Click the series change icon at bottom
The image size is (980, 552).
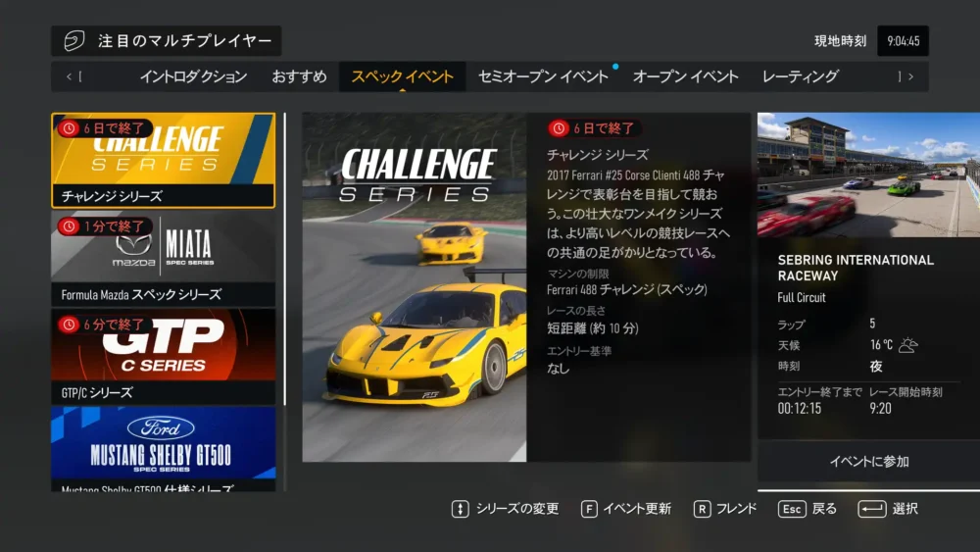460,509
